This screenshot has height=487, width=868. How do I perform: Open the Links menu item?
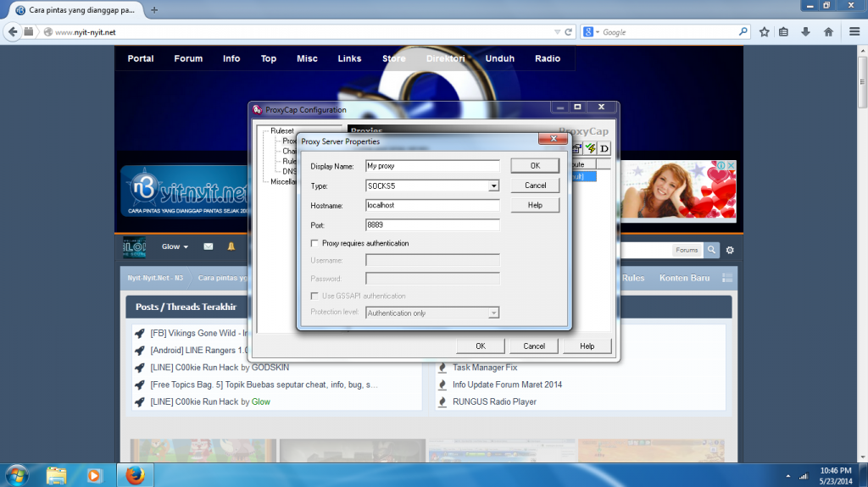349,58
